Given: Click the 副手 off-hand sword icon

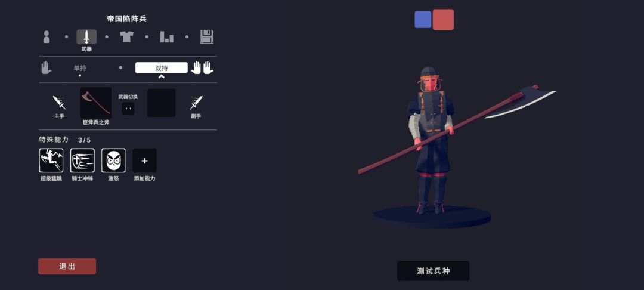Looking at the screenshot, I should point(196,102).
